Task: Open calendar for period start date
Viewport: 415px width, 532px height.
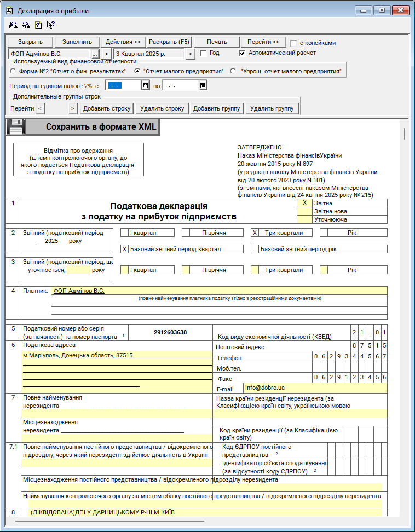Action: (145, 85)
